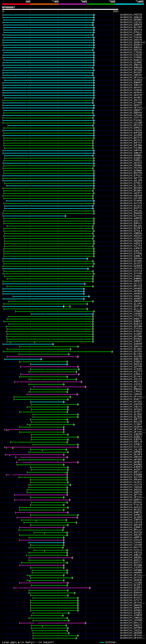Open hit UniRef100_Q5CC93

click(x=131, y=50)
